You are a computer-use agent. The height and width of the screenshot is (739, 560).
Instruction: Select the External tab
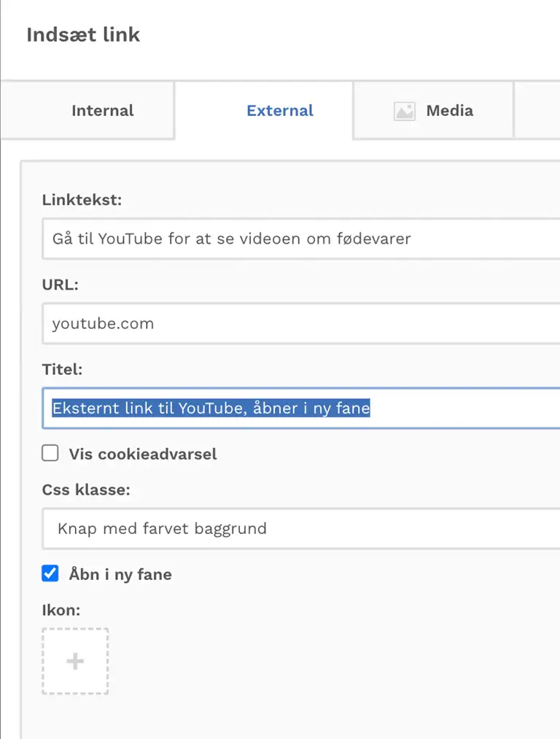[279, 111]
